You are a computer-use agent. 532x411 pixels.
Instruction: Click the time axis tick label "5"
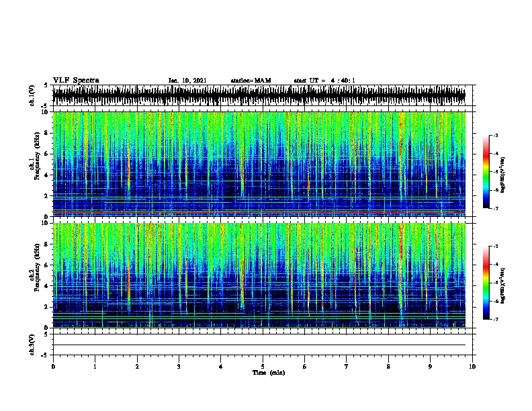click(263, 367)
